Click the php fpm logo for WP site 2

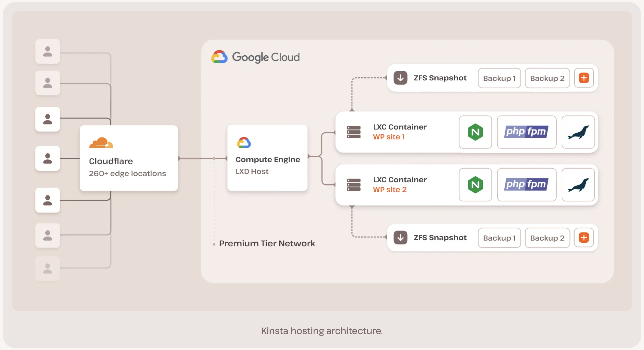(527, 185)
